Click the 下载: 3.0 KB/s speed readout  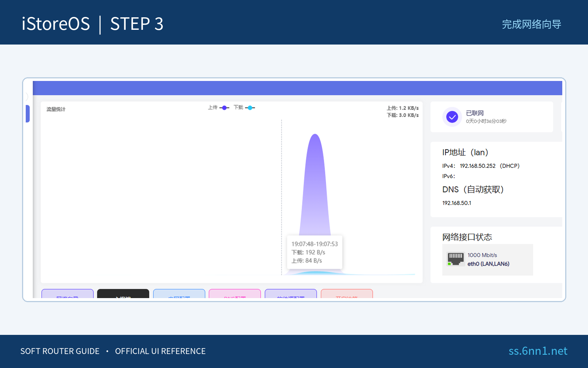pos(403,115)
